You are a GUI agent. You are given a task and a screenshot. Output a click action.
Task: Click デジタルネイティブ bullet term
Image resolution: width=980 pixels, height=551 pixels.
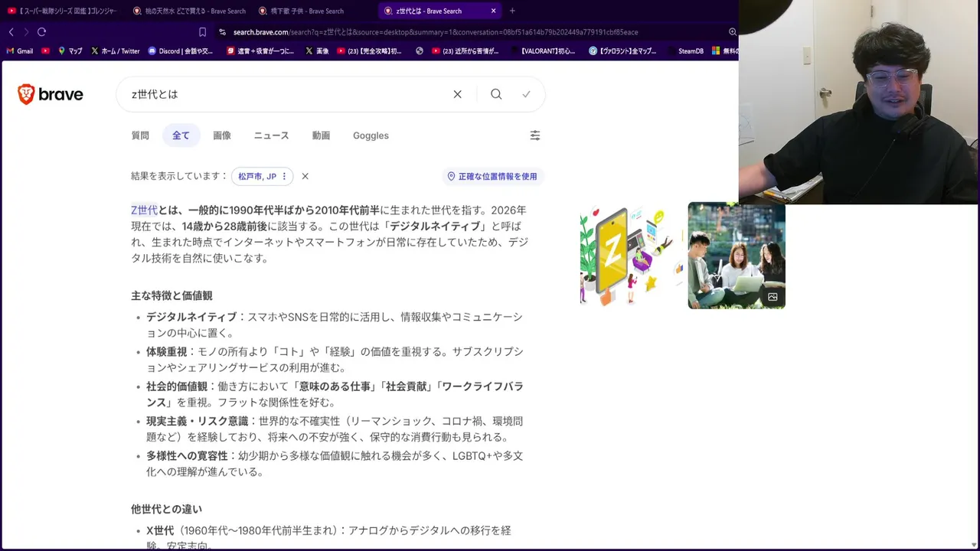[x=191, y=317]
